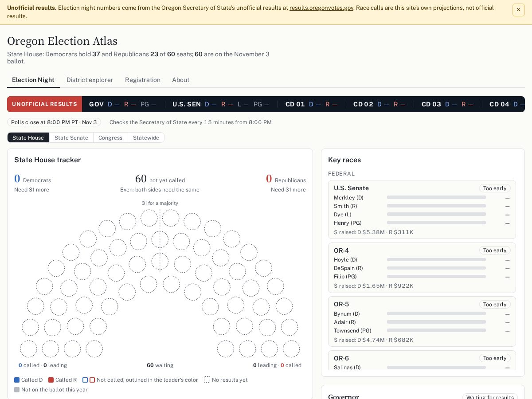Click the Called R red legend swatch

click(x=51, y=380)
